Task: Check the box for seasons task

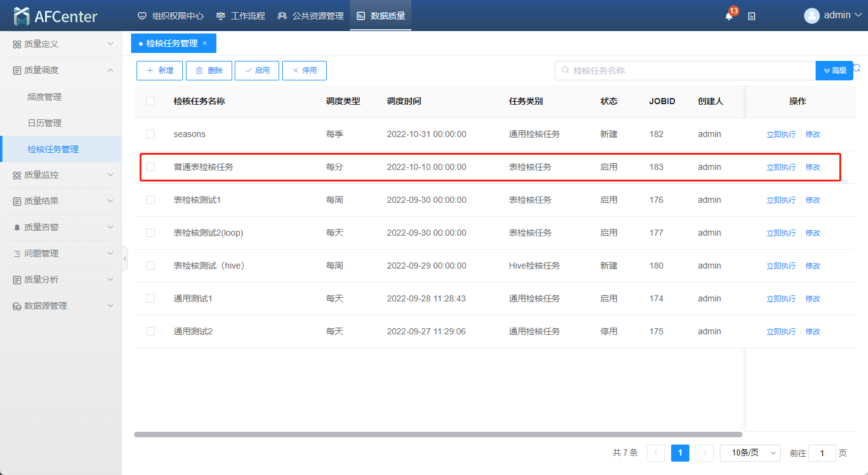Action: 151,134
